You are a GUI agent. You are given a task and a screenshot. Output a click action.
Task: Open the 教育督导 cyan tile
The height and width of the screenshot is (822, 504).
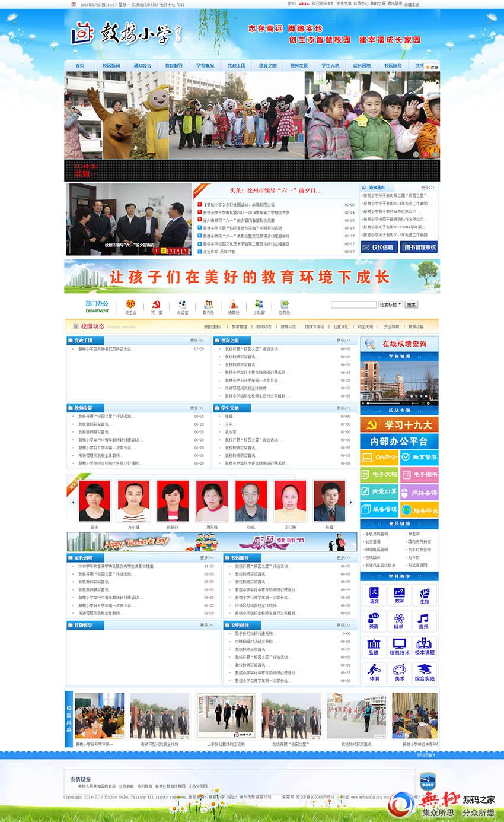coord(419,457)
